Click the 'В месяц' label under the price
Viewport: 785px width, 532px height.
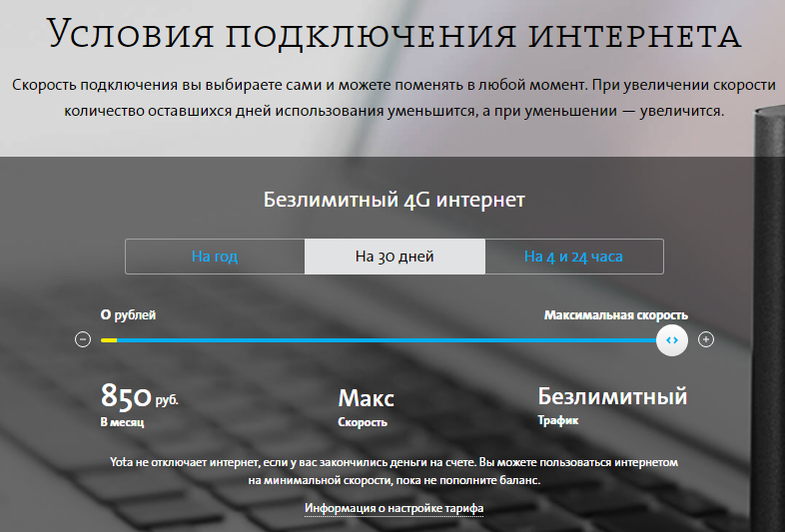122,423
